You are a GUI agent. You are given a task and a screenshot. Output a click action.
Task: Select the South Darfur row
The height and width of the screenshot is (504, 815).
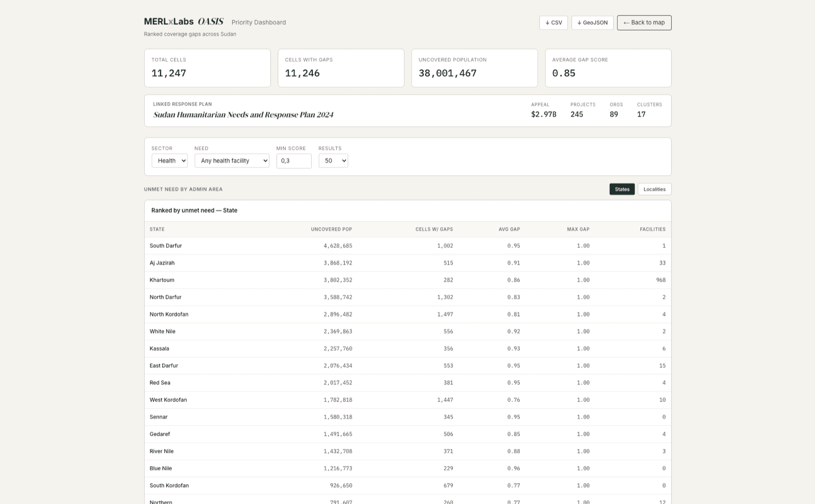(407, 246)
